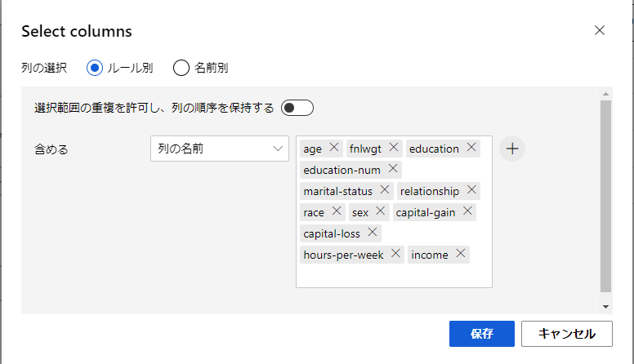The image size is (634, 364).
Task: Toggle the allow duplicates switch
Action: [x=297, y=108]
